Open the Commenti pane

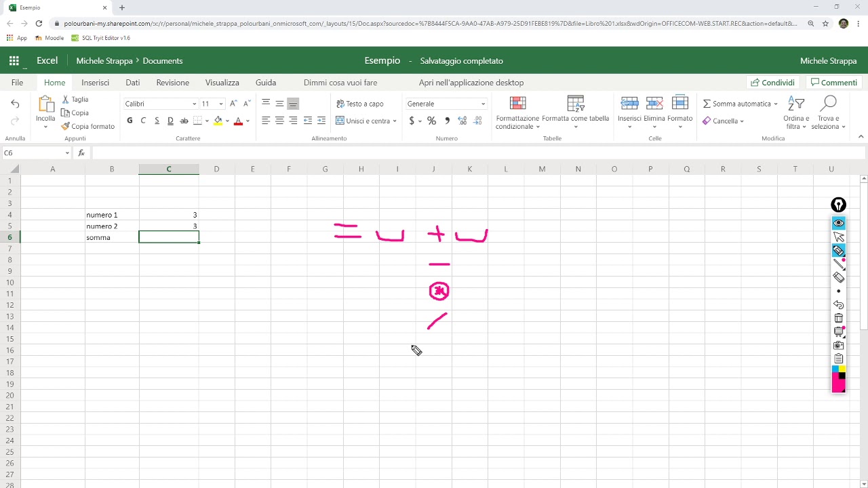[x=833, y=83]
